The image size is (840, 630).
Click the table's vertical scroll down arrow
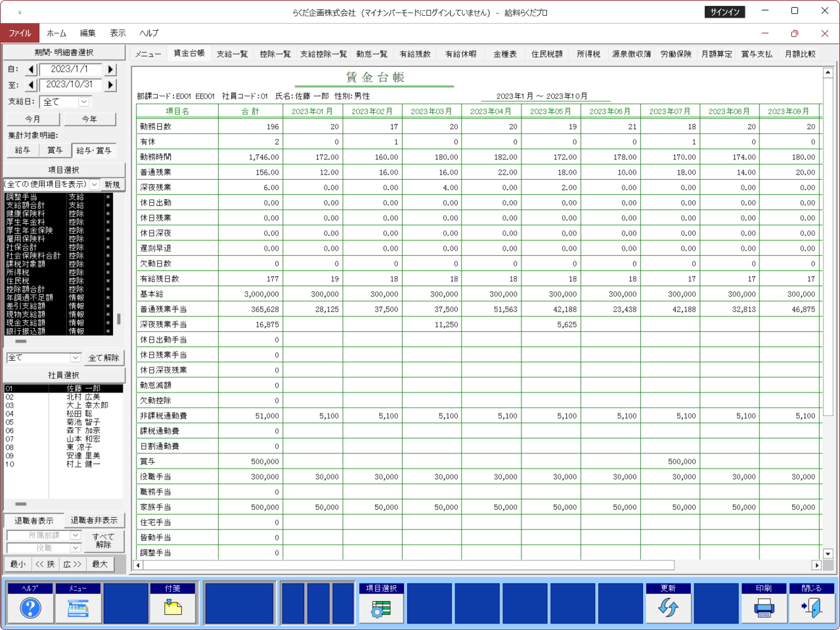point(828,554)
